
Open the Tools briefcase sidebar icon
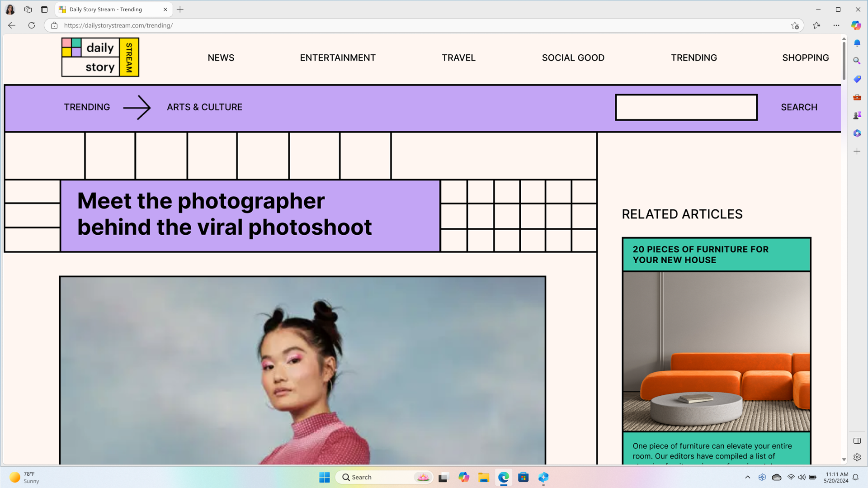coord(857,97)
